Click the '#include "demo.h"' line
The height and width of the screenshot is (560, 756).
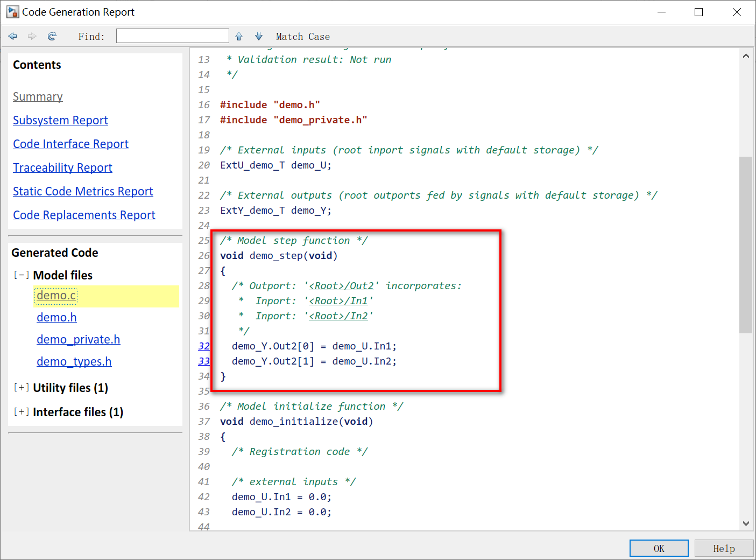coord(270,105)
